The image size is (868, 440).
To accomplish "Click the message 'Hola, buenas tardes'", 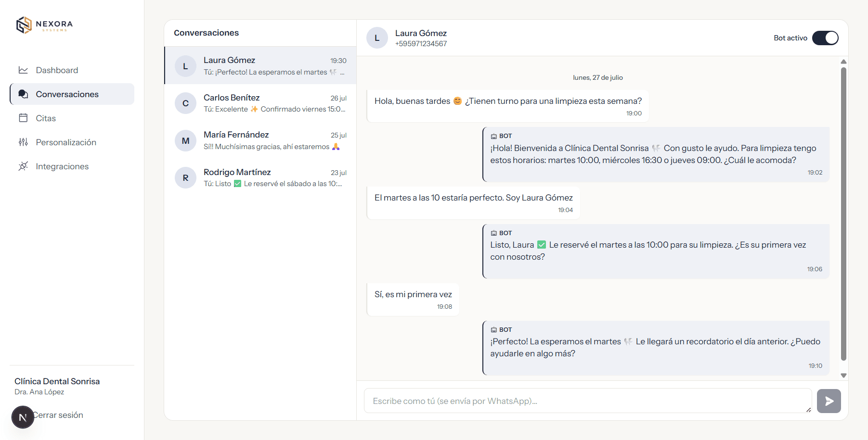I will coord(507,106).
